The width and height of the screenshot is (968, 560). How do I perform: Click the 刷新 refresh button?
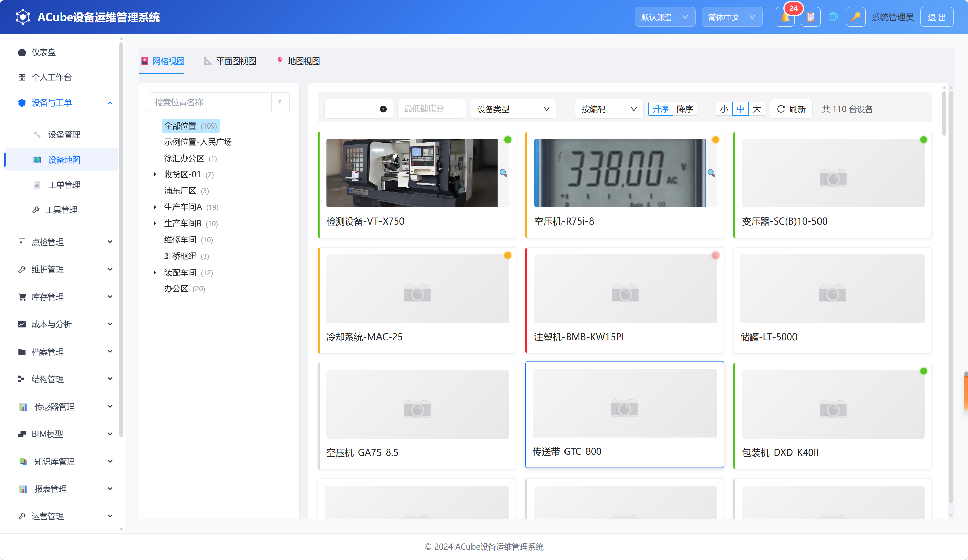[791, 109]
